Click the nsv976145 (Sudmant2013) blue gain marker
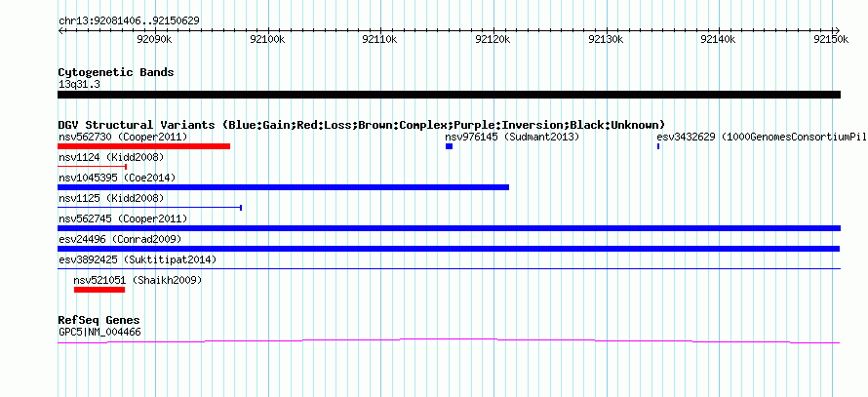This screenshot has width=868, height=397. pyautogui.click(x=449, y=146)
